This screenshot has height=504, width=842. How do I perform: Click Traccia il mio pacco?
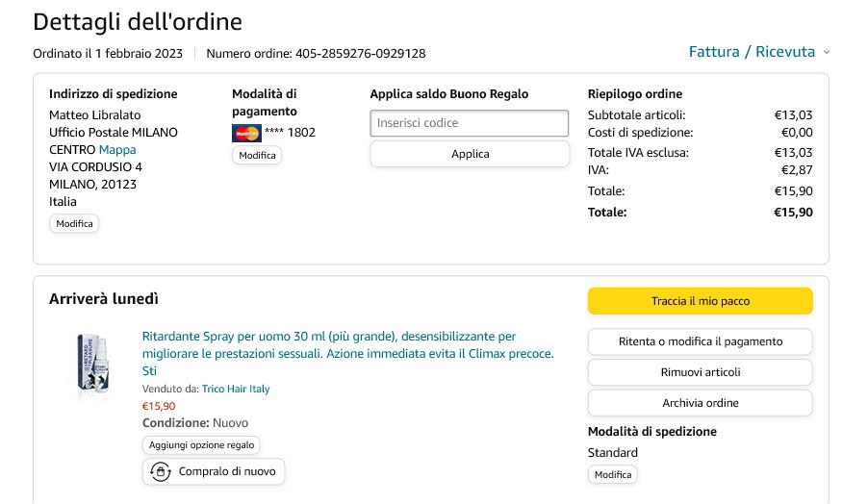700,301
